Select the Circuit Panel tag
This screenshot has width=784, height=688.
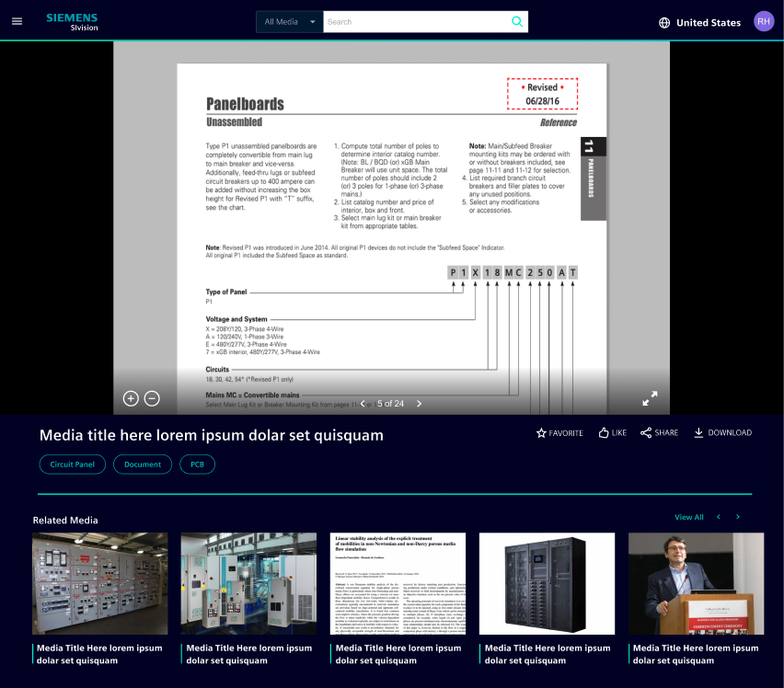(x=73, y=464)
